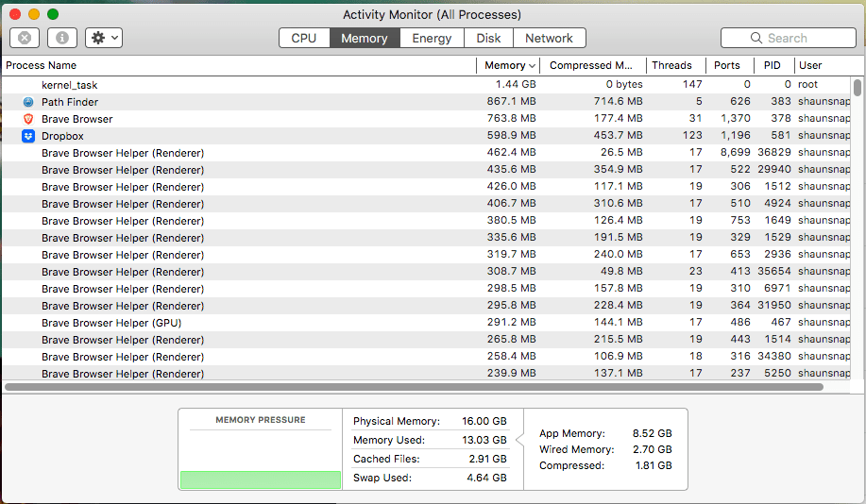Screen dimensions: 866x504
Task: Switch to the CPU tab
Action: click(304, 38)
